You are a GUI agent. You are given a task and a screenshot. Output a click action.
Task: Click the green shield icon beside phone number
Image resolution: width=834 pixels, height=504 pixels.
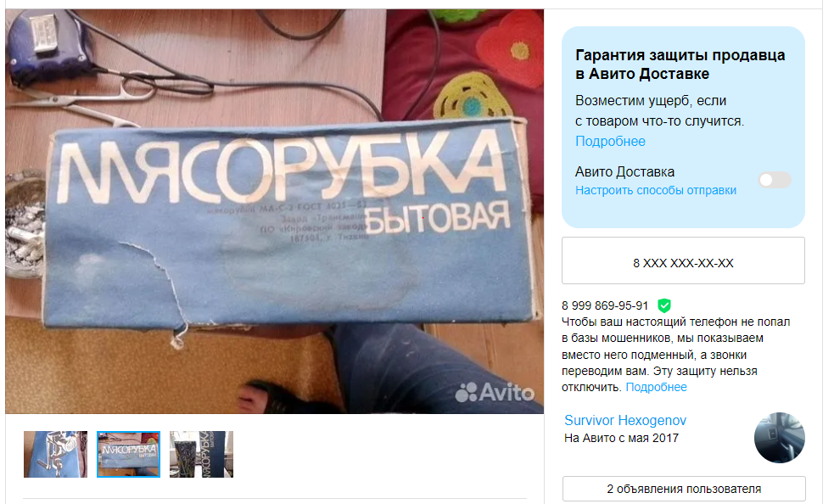pos(663,305)
